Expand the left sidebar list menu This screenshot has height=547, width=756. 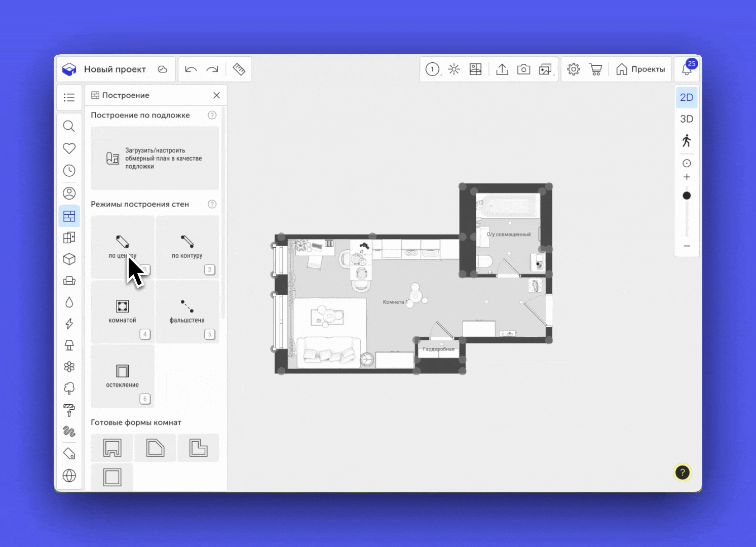[x=69, y=97]
